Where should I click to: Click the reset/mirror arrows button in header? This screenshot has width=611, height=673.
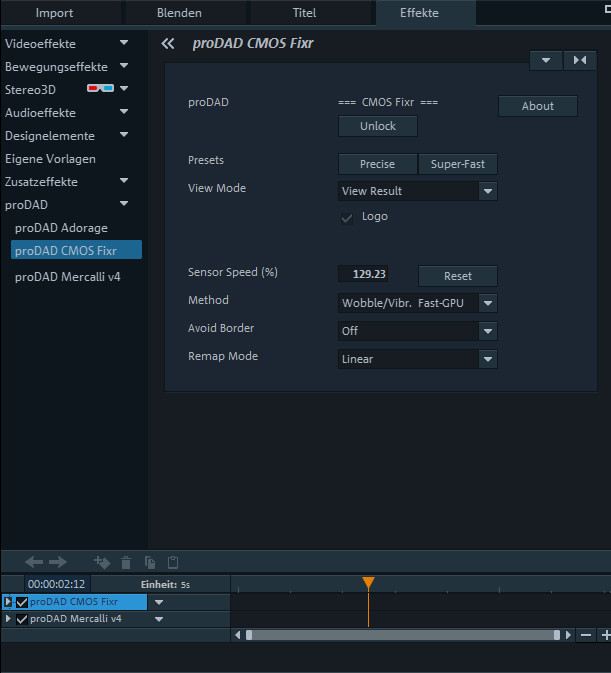[x=580, y=61]
